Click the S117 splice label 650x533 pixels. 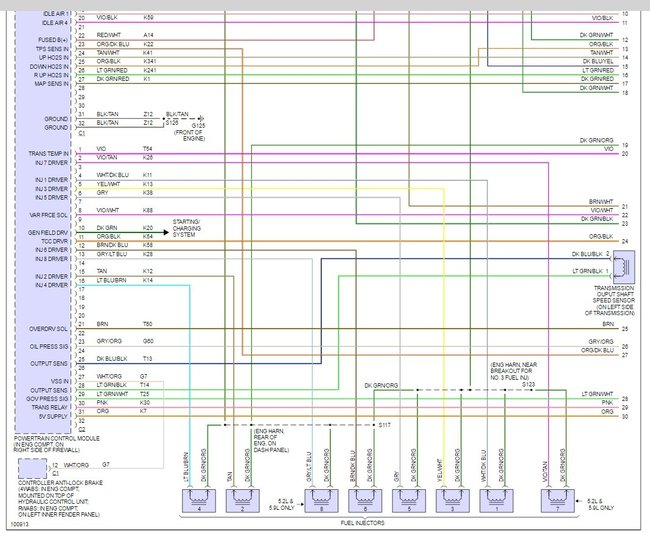[x=385, y=425]
